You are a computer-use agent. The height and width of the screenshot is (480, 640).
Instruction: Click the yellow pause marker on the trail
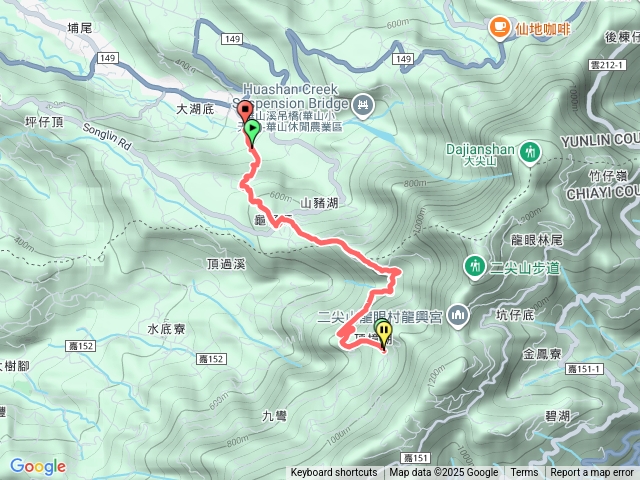384,331
